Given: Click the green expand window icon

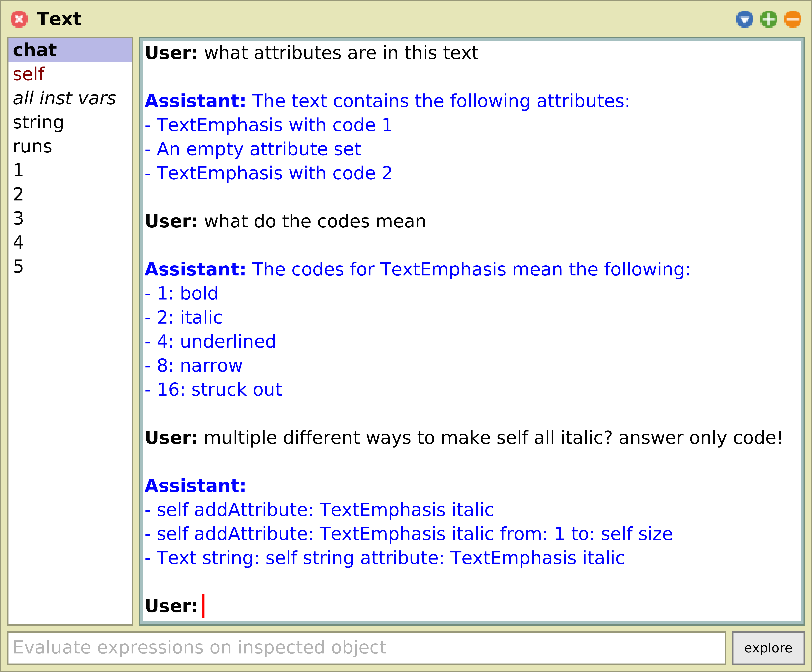Looking at the screenshot, I should pyautogui.click(x=769, y=19).
